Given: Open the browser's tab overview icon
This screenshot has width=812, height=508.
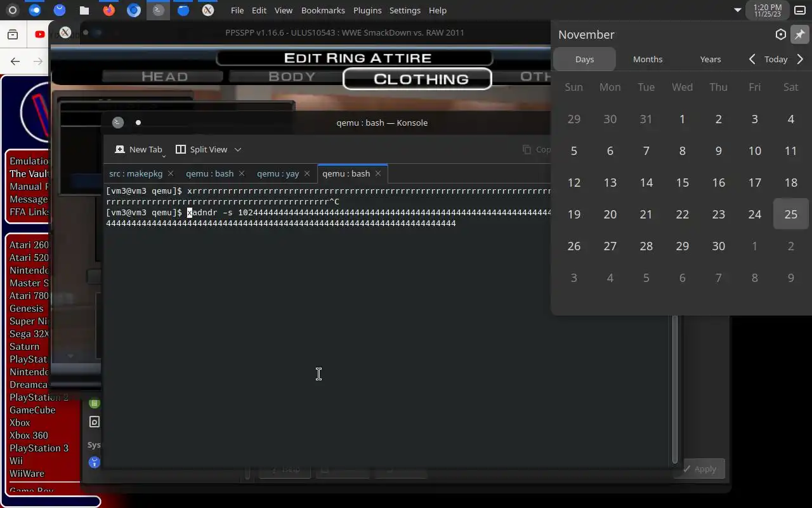Looking at the screenshot, I should [x=12, y=35].
